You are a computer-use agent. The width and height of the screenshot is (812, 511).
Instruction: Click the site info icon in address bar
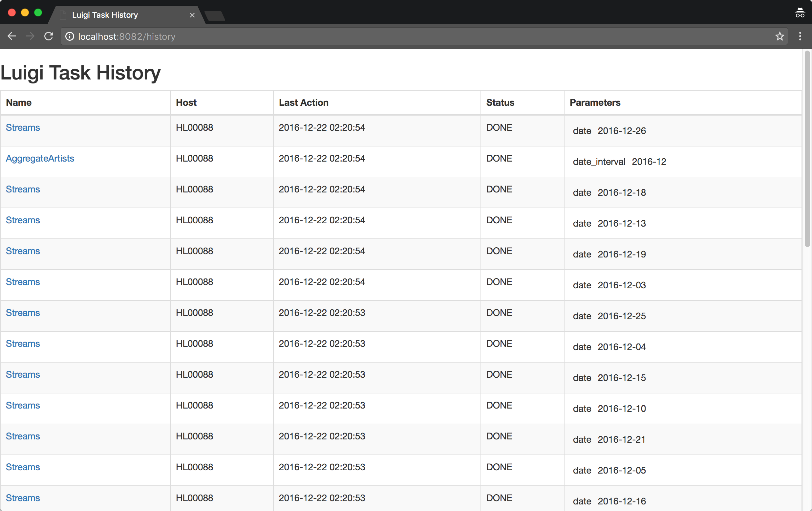[70, 36]
